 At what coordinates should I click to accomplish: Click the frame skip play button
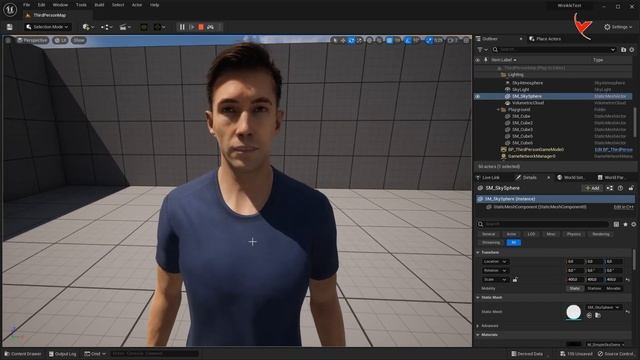(192, 27)
